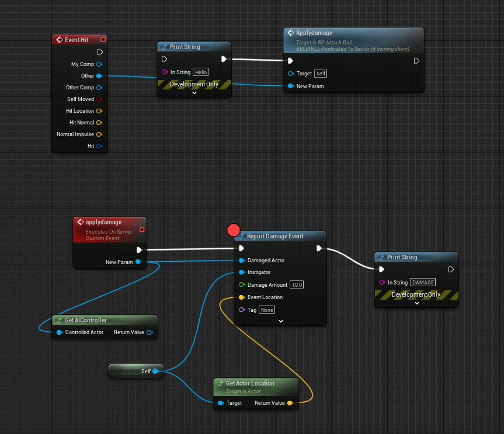Click the Normal Impulse vector pin
Image resolution: width=504 pixels, height=434 pixels.
pos(99,134)
